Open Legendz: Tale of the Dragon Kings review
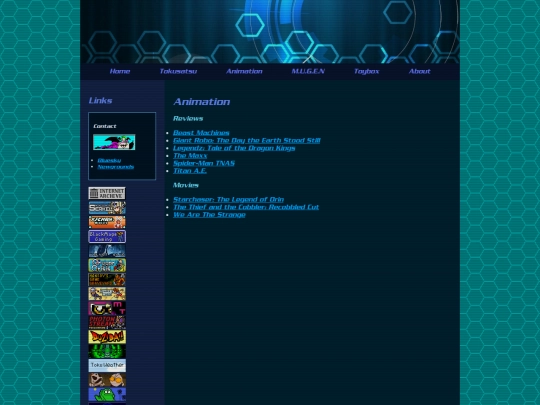The height and width of the screenshot is (405, 540). pos(234,148)
